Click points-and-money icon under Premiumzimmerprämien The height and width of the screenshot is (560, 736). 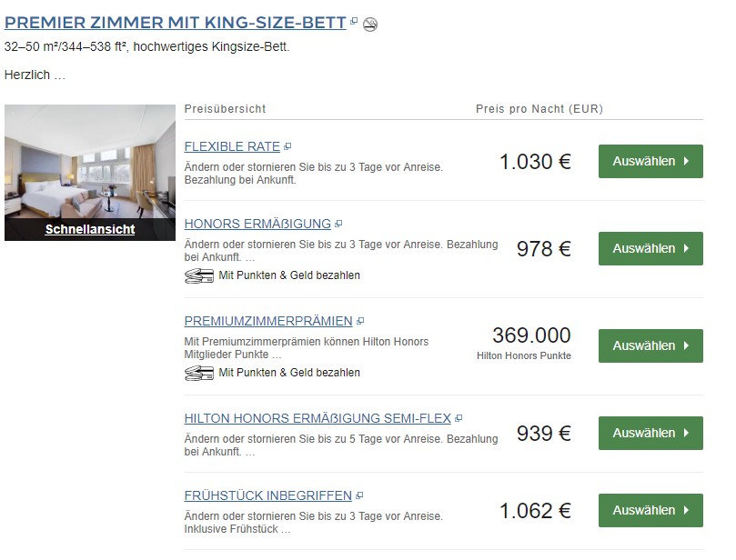coord(199,373)
